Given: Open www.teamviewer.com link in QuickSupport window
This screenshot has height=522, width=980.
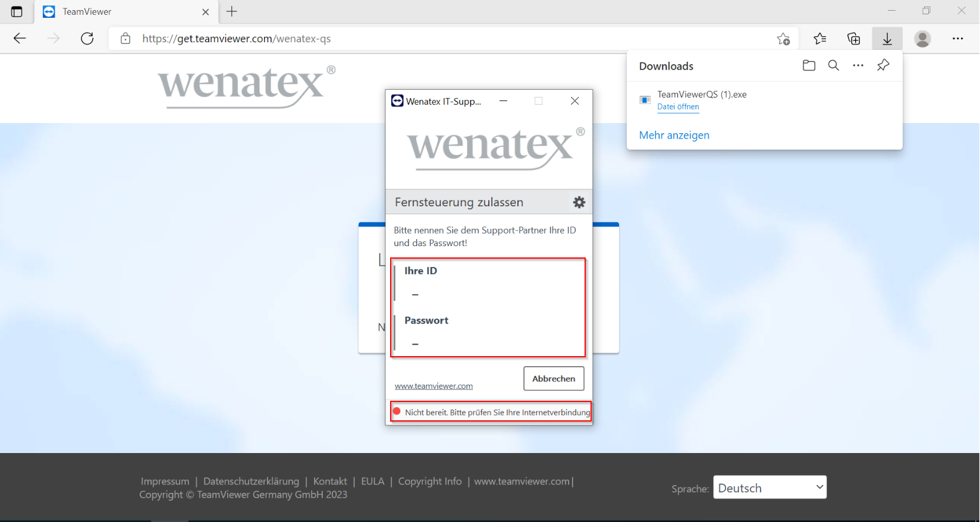Looking at the screenshot, I should tap(434, 386).
